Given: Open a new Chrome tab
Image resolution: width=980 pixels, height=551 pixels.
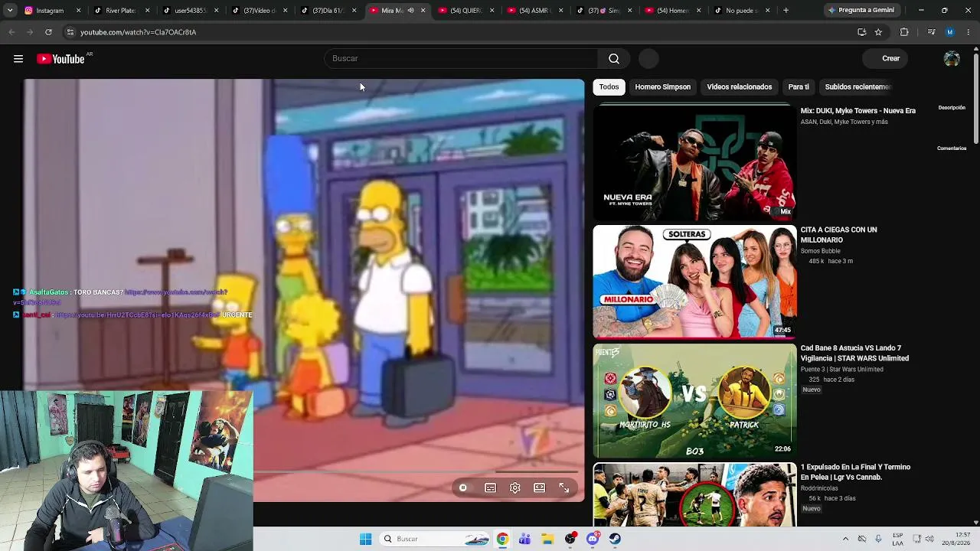Looking at the screenshot, I should (x=786, y=11).
